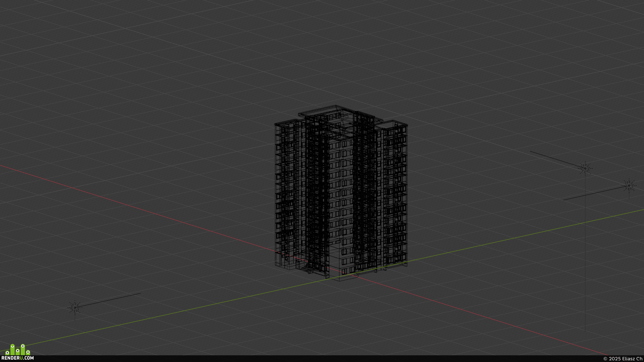Click the building's dense dark balcony column

coord(317,198)
